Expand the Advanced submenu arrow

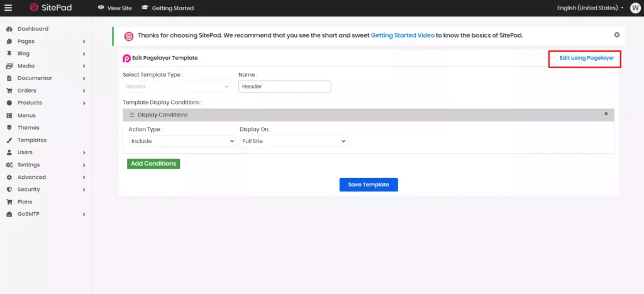pyautogui.click(x=84, y=178)
